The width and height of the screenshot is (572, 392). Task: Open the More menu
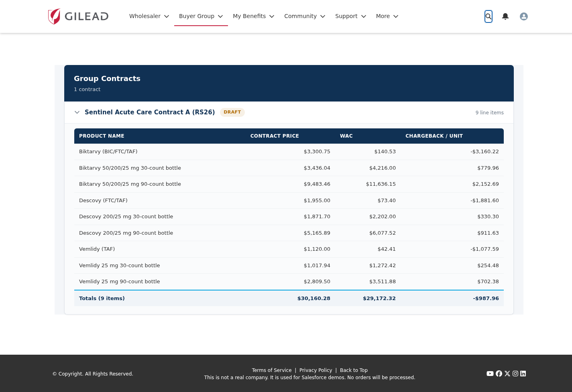click(387, 16)
